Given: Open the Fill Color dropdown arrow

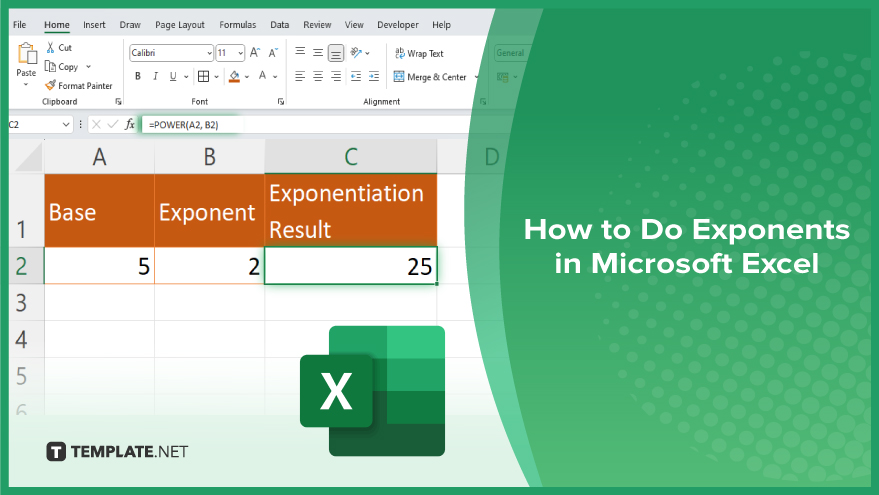Looking at the screenshot, I should 247,77.
